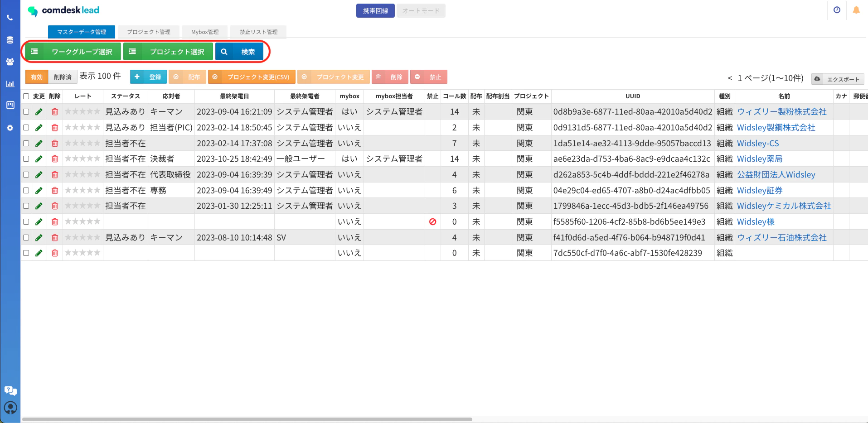The width and height of the screenshot is (868, 423).
Task: Sort by the コール数 column header
Action: [x=455, y=96]
